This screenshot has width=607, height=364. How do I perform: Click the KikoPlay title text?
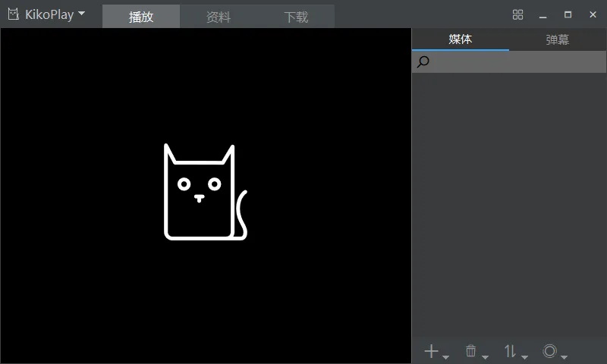[49, 14]
